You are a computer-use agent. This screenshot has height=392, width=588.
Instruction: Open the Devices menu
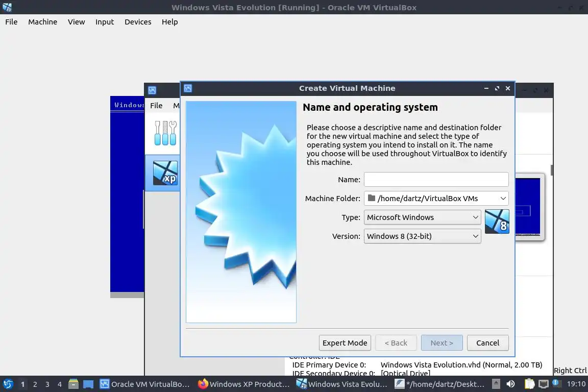tap(138, 22)
